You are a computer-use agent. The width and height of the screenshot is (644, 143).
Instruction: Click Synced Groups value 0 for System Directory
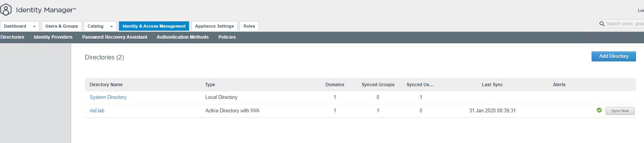pyautogui.click(x=378, y=97)
